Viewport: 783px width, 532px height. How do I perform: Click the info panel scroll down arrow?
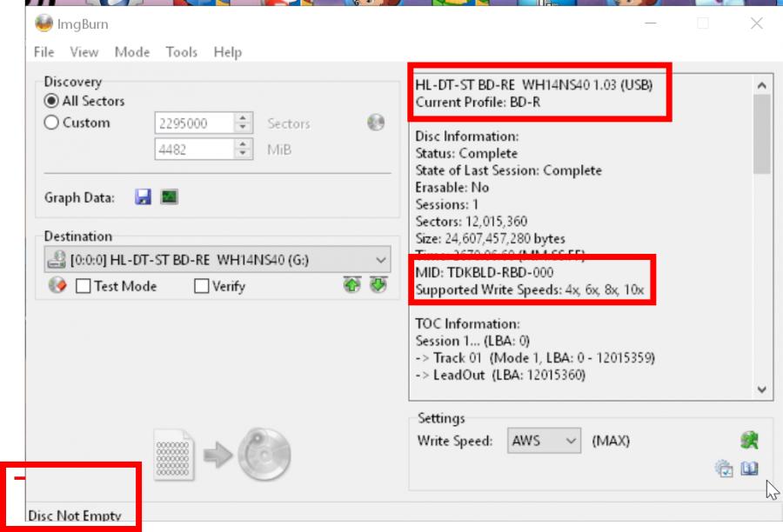(761, 389)
